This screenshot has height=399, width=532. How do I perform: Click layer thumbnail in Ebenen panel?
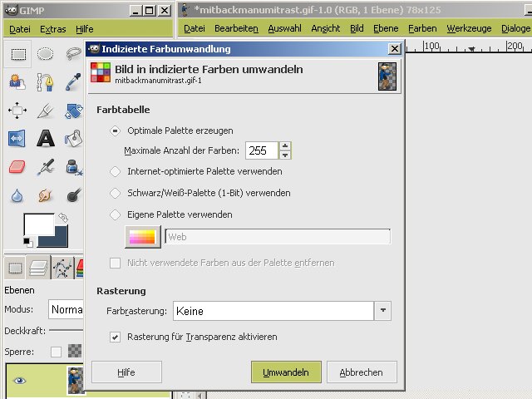(76, 381)
